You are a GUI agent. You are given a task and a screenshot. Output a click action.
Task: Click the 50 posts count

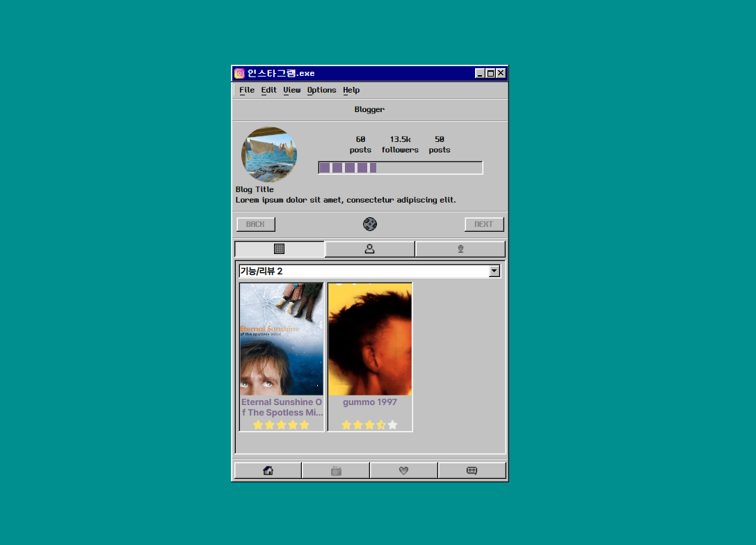point(440,144)
